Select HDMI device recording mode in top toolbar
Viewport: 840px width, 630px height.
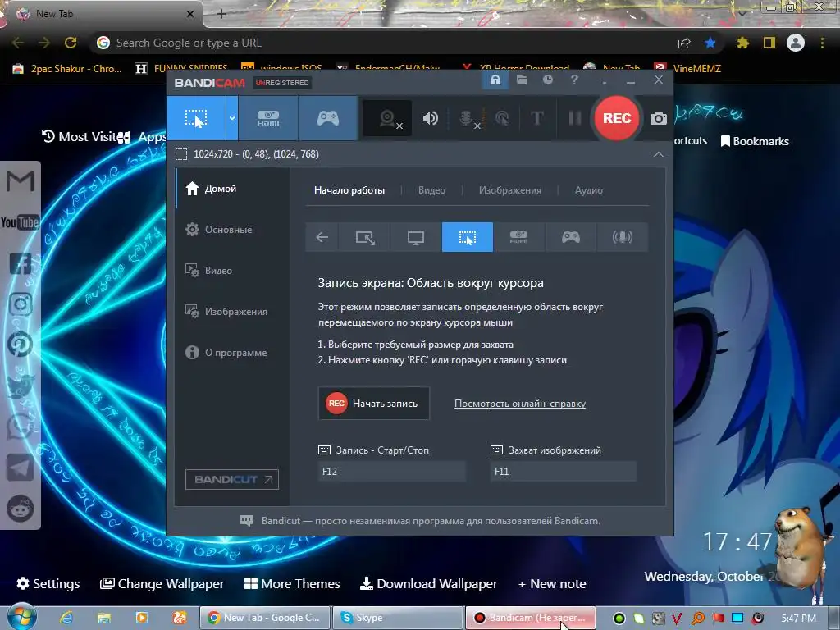click(268, 118)
